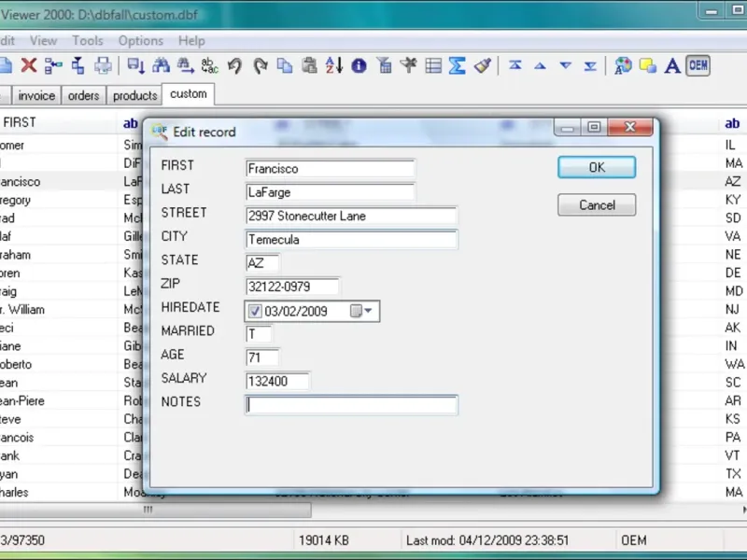Click the STREET input field

click(351, 216)
